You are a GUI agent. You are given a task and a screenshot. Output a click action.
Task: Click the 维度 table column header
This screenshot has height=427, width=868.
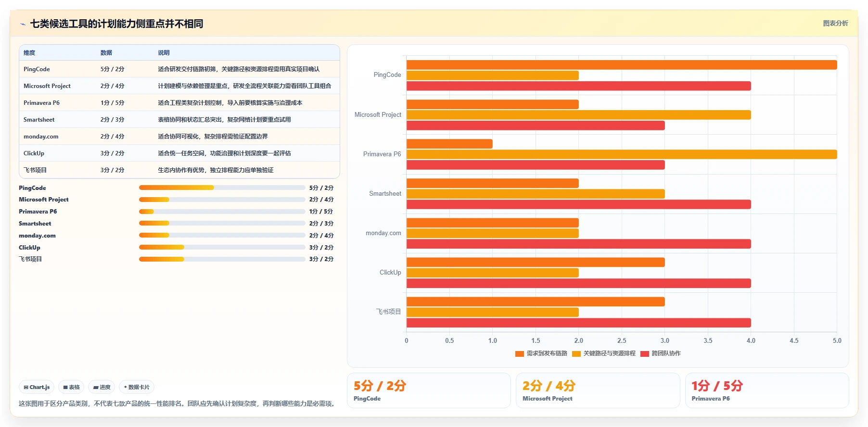pos(29,53)
